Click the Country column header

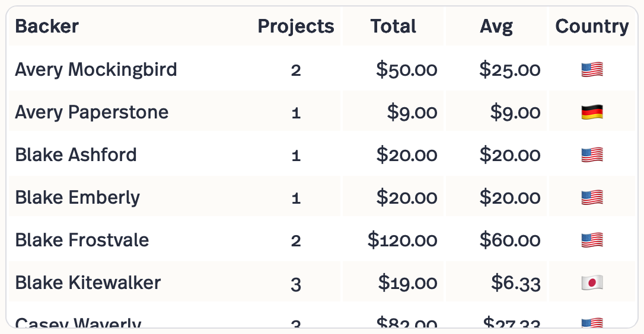(592, 27)
